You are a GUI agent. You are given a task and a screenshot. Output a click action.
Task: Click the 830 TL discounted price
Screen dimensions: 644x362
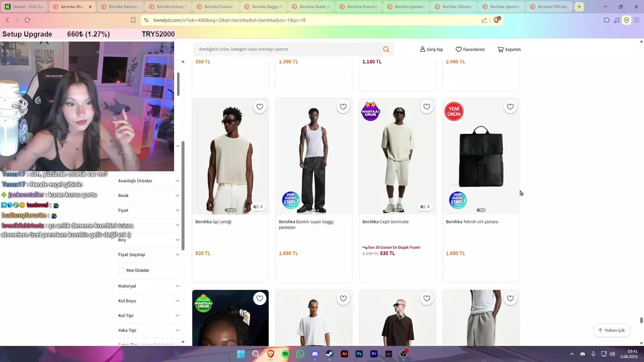point(387,253)
